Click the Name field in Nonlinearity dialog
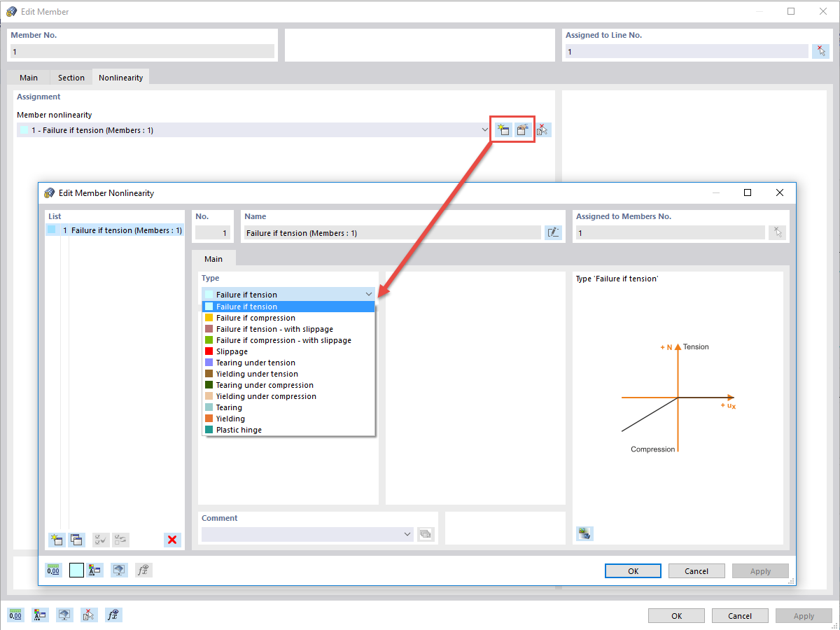The height and width of the screenshot is (630, 840). [x=392, y=233]
